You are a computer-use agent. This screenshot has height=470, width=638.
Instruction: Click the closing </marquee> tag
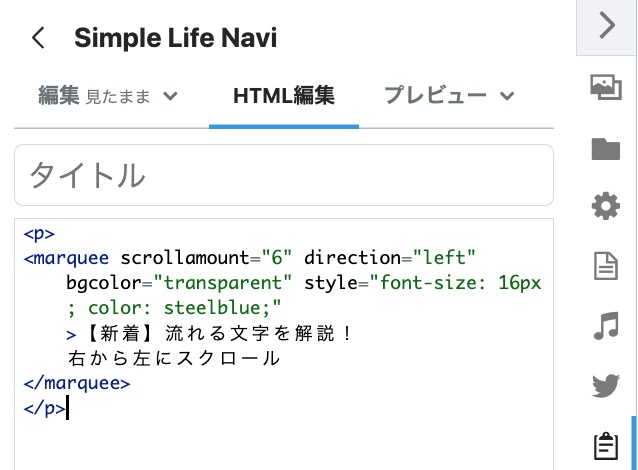tap(77, 384)
